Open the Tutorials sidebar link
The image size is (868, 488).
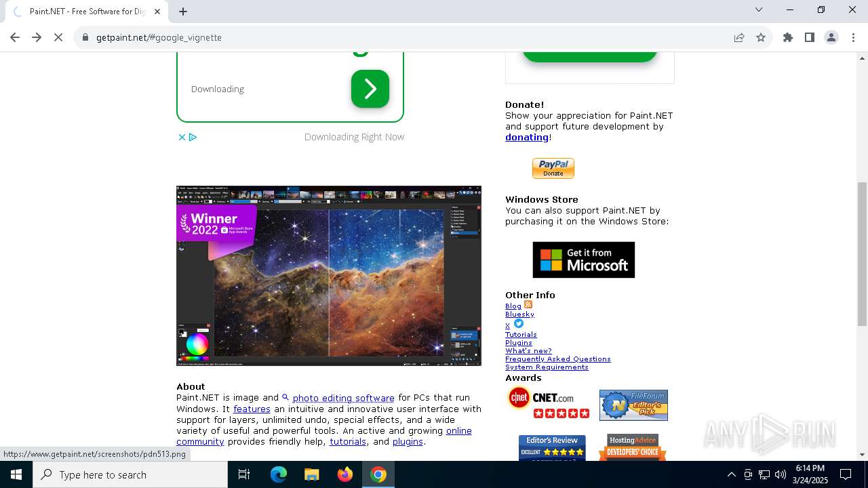click(521, 335)
